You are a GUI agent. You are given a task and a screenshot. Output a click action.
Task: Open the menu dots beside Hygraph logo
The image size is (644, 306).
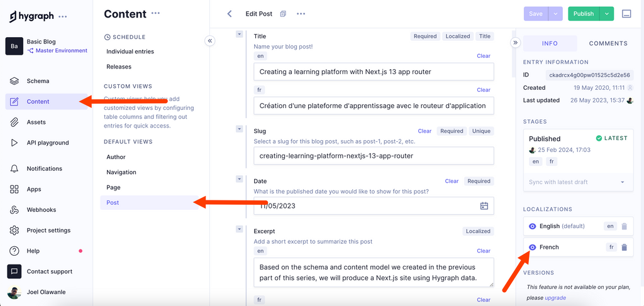62,16
